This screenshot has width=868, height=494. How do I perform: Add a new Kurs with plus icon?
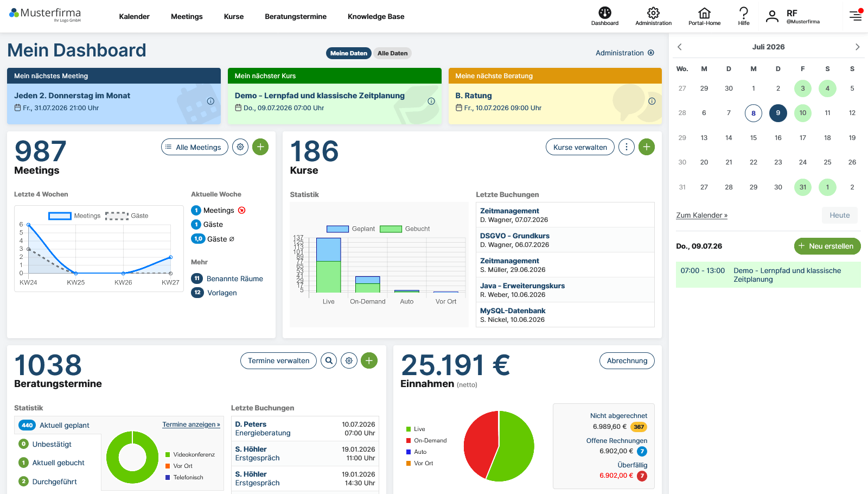click(x=647, y=147)
